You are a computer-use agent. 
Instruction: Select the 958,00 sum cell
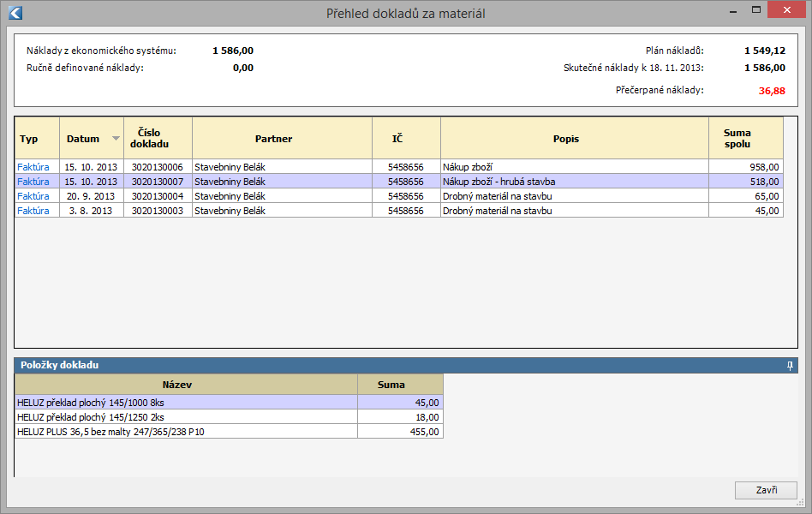[746, 167]
